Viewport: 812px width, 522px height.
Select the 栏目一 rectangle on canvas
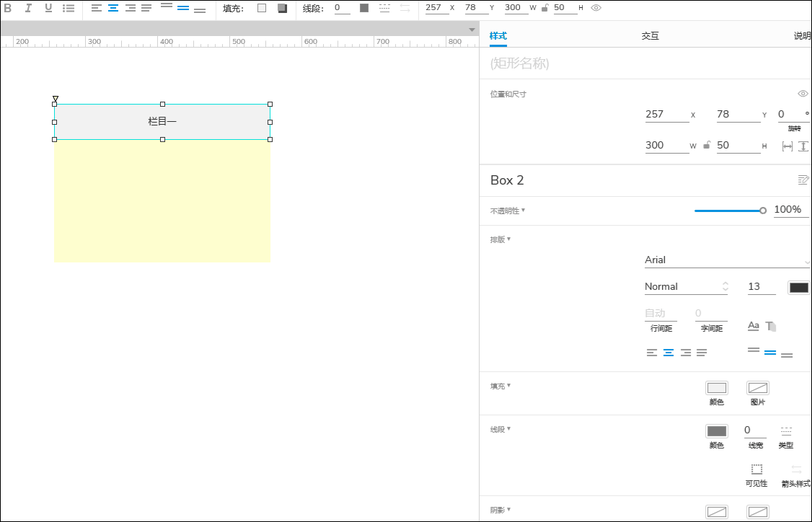point(162,122)
